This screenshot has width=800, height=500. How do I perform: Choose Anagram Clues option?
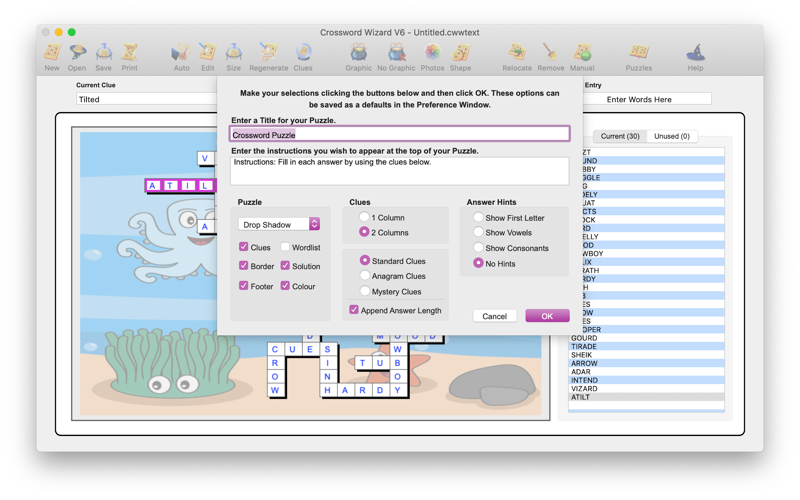(x=365, y=276)
